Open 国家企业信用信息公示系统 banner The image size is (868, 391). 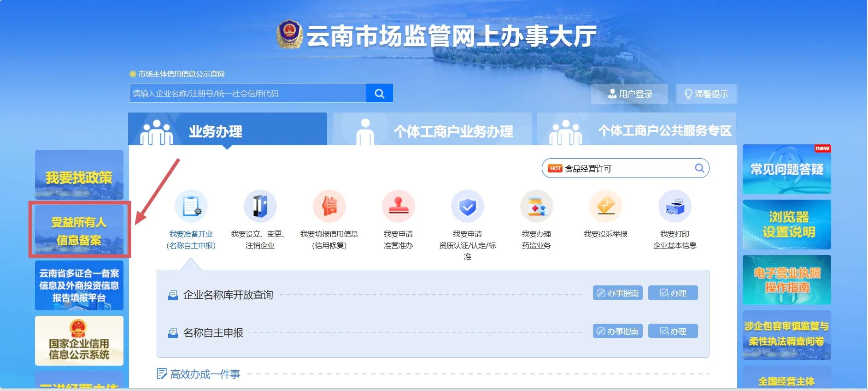pos(79,341)
